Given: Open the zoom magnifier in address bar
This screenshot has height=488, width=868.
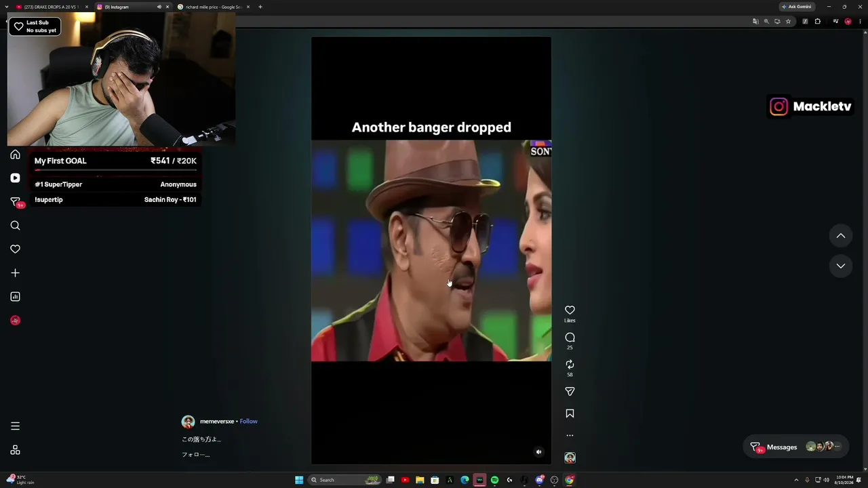Looking at the screenshot, I should click(766, 21).
